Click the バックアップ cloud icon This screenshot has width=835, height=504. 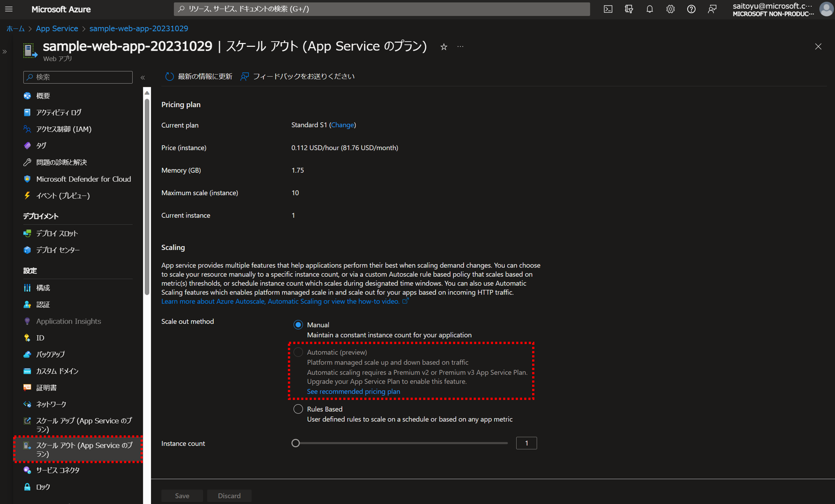tap(27, 354)
